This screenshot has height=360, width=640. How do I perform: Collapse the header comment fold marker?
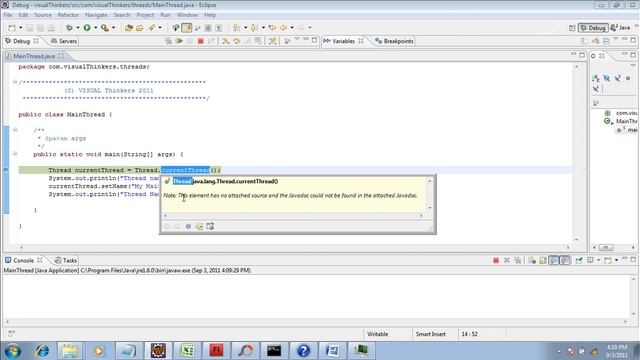coord(15,82)
